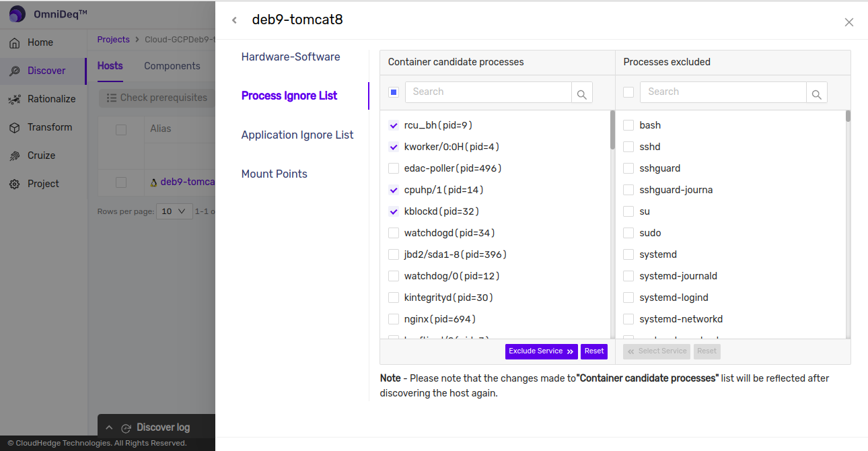This screenshot has width=868, height=451.
Task: Click search icon for excluded processes
Action: pyautogui.click(x=816, y=93)
